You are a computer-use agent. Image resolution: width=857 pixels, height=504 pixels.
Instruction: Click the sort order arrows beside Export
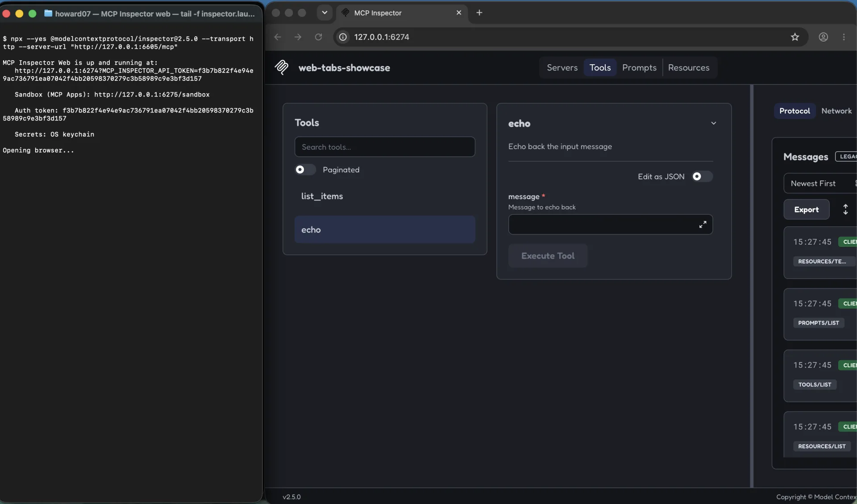click(x=845, y=209)
